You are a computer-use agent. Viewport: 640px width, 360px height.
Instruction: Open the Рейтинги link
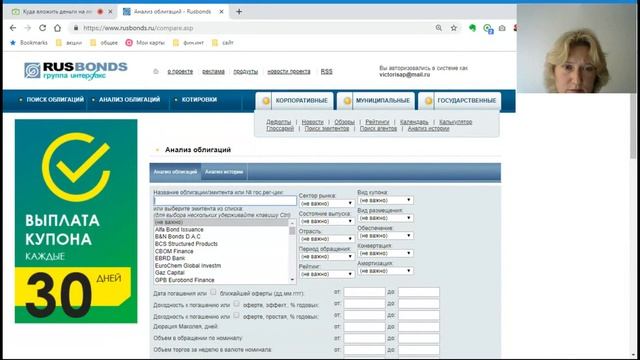click(377, 122)
